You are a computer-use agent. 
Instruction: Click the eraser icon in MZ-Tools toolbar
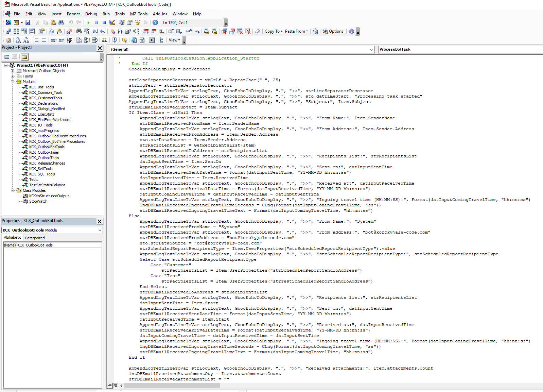pyautogui.click(x=258, y=31)
